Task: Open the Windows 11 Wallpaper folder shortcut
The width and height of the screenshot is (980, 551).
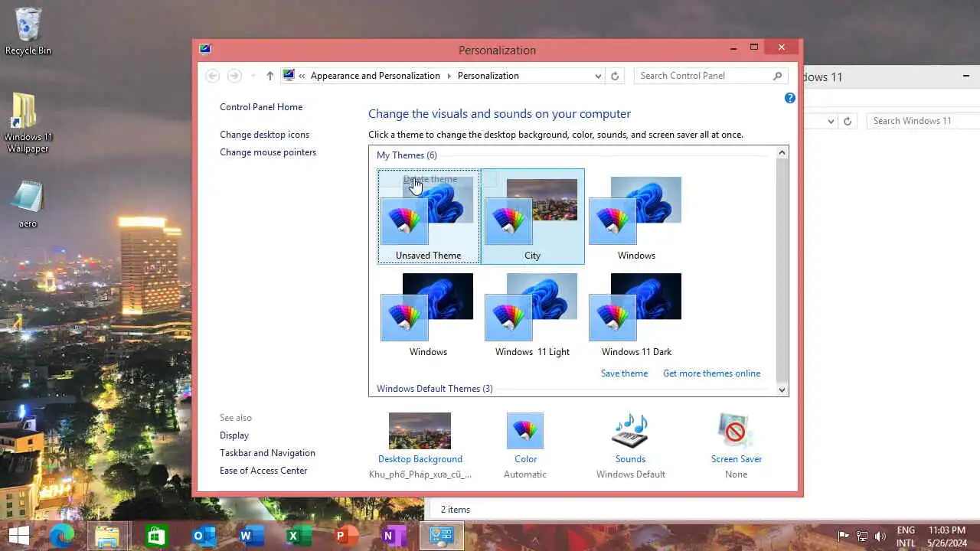Action: pyautogui.click(x=28, y=122)
